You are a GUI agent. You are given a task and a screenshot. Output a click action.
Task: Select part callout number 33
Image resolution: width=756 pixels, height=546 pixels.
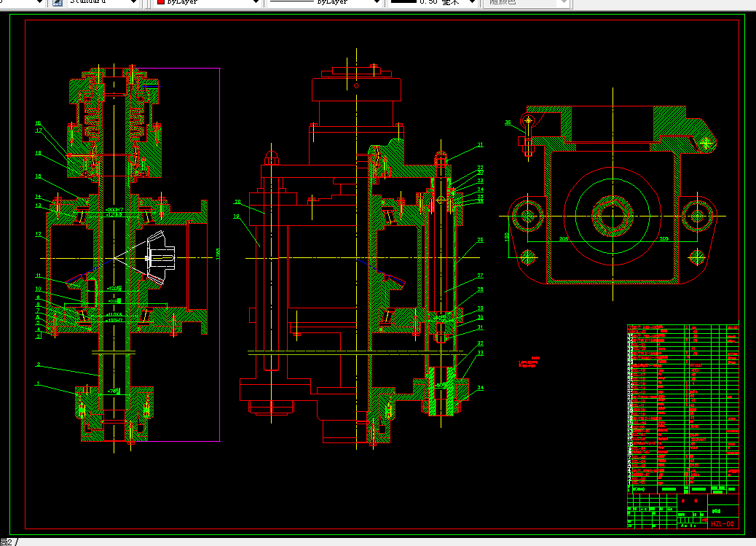pyautogui.click(x=480, y=353)
